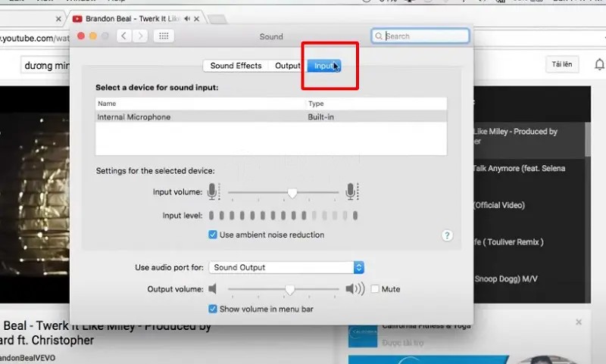
Task: Open the Show All grid icon
Action: pos(164,36)
